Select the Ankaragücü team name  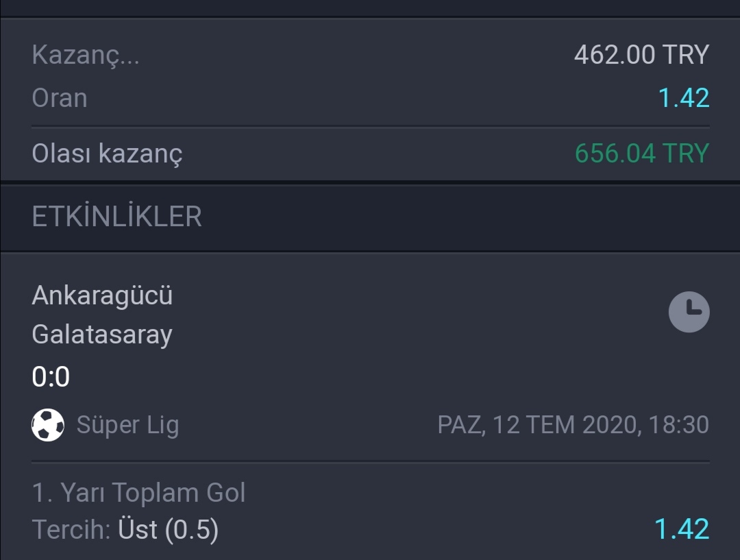pyautogui.click(x=102, y=295)
